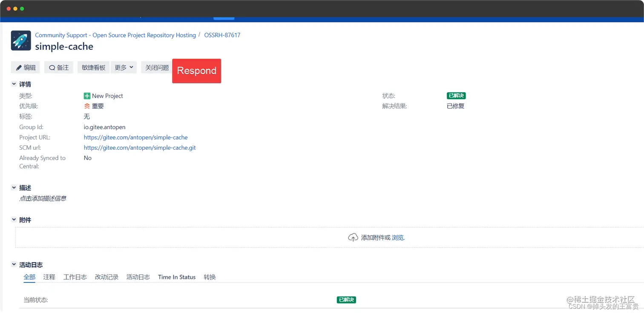Image resolution: width=644 pixels, height=313 pixels.
Task: Click the attachment drop zone area
Action: click(x=330, y=237)
